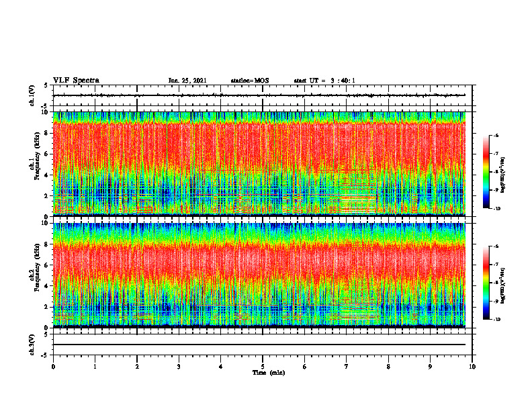
Task: Click the ch.2 spectrogram color bar
Action: (486, 283)
